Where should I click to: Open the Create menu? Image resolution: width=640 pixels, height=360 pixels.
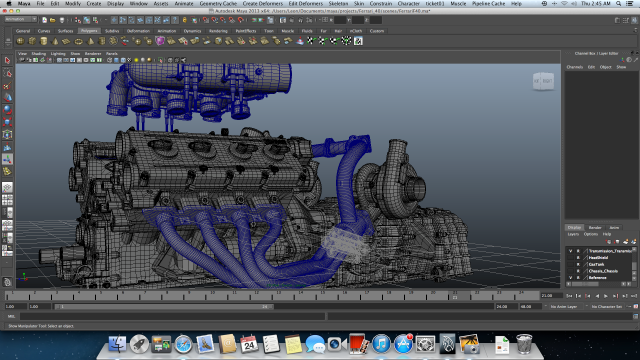[93, 3]
